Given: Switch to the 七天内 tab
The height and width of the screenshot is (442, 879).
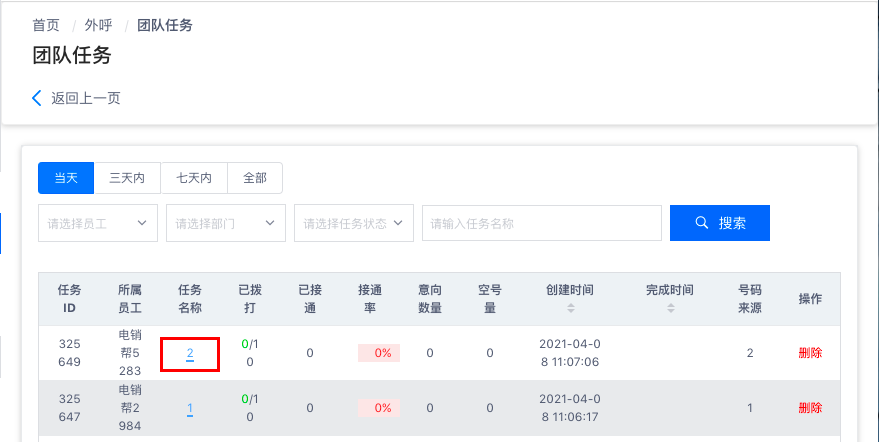Looking at the screenshot, I should point(194,178).
